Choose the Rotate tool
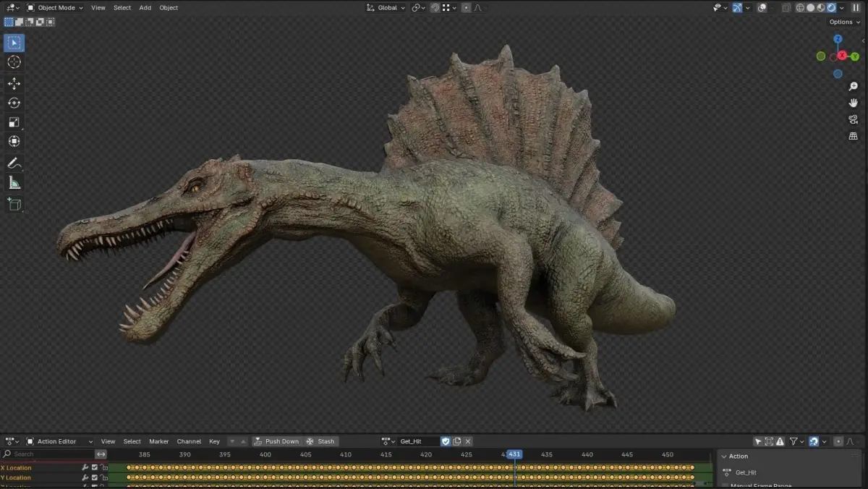Screen dimensions: 868x489 [x=14, y=103]
